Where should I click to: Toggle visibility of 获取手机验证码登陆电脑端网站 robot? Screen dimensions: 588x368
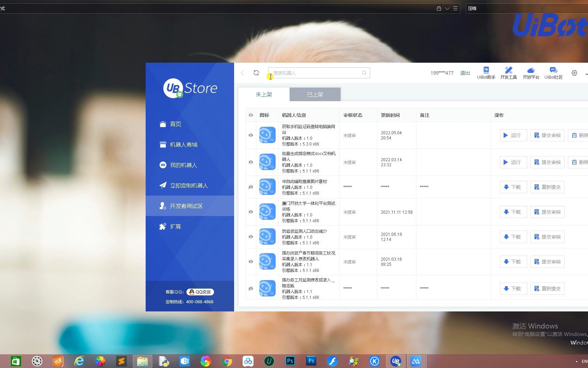tap(251, 135)
